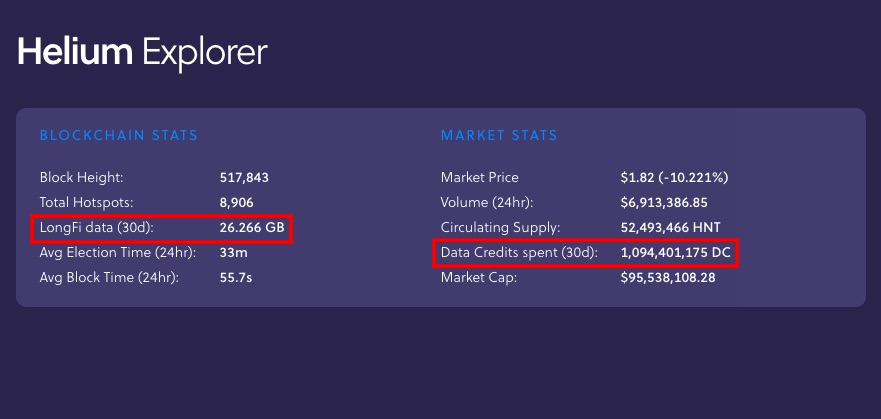Click the $1.82 market price value
Viewport: 881px width, 419px height.
674,178
